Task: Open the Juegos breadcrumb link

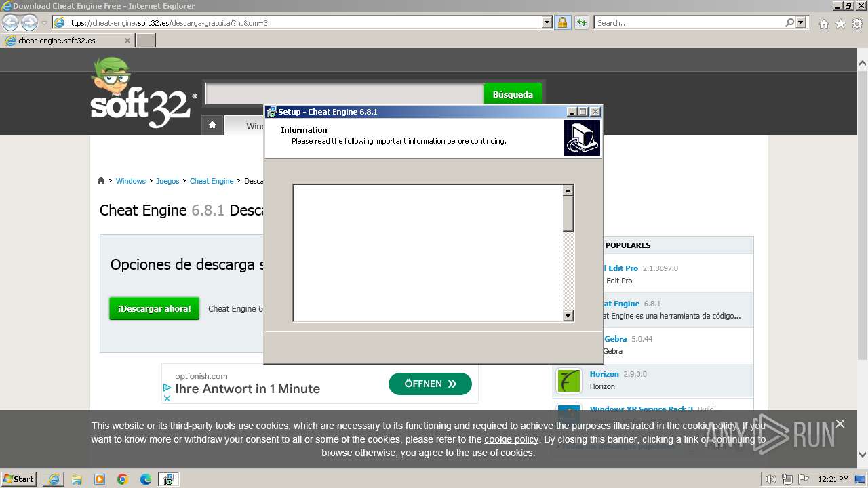Action: tap(167, 181)
